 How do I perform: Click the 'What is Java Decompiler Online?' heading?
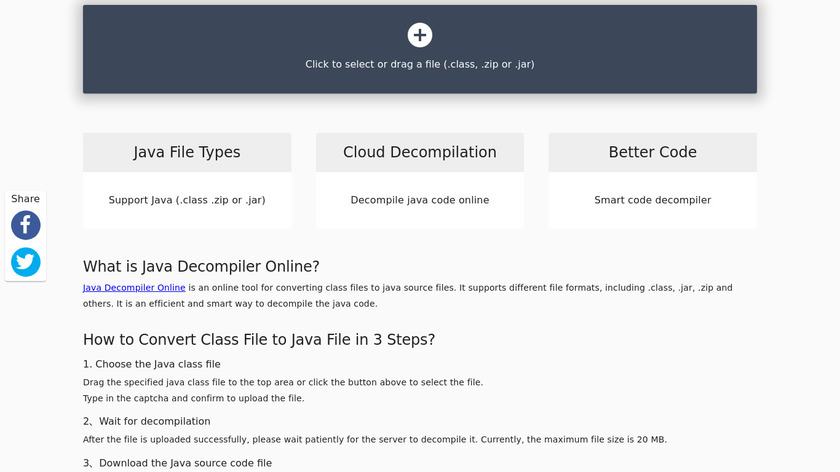[x=201, y=266]
